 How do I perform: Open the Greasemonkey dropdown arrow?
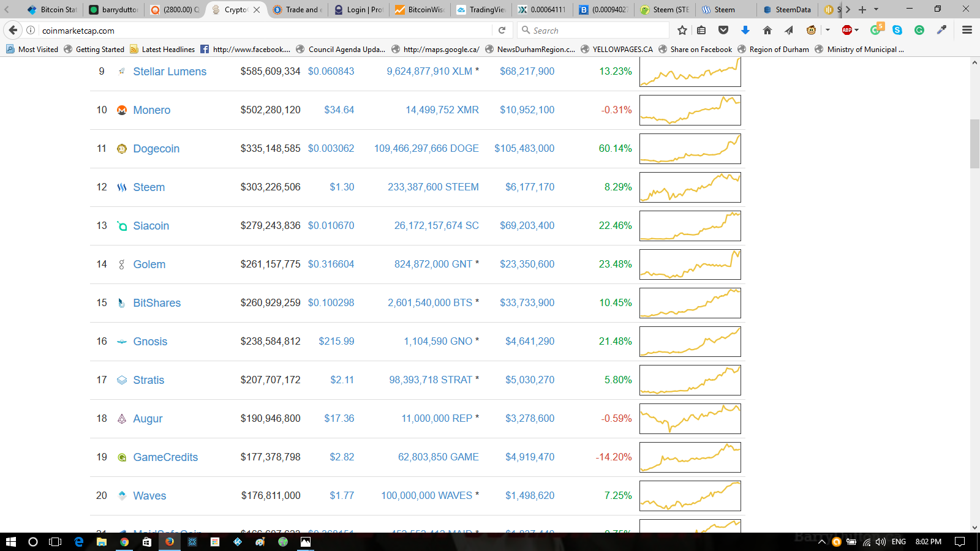[x=827, y=30]
